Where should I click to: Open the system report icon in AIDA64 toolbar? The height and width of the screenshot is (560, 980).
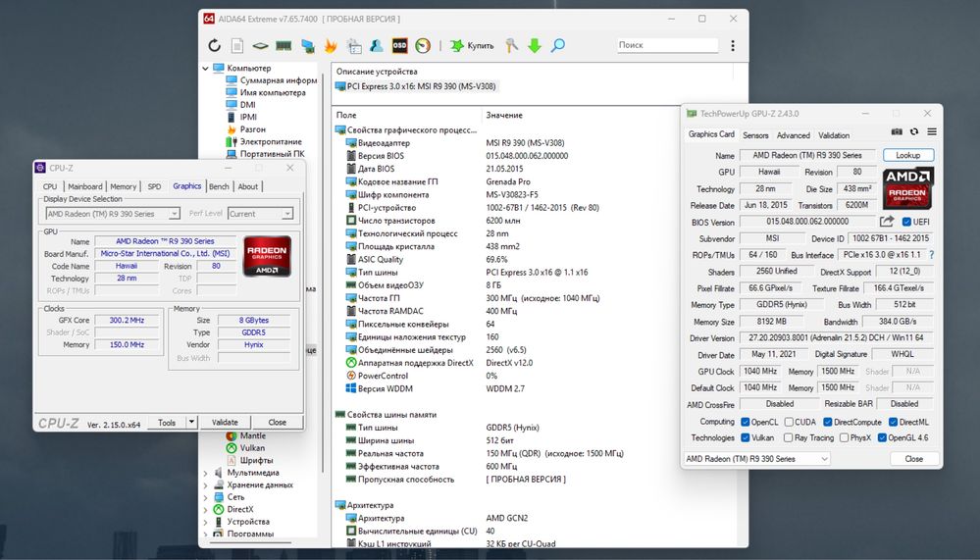coord(354,45)
